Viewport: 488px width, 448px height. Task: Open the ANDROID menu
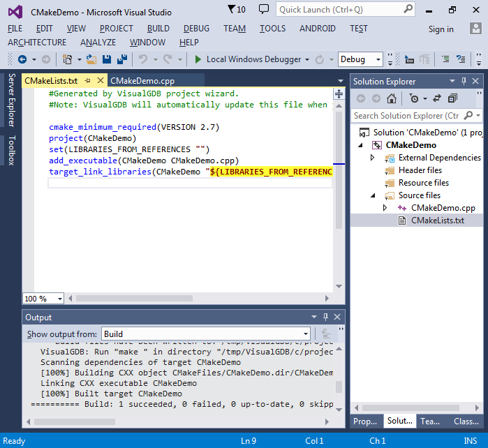pyautogui.click(x=318, y=29)
